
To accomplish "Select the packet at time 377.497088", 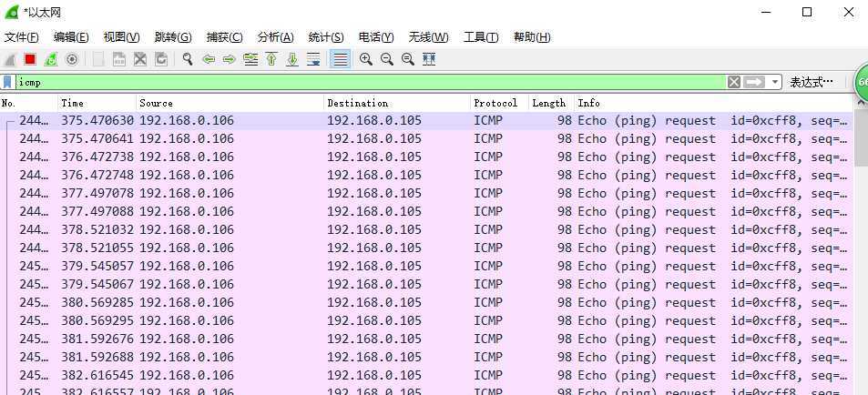I will 426,212.
